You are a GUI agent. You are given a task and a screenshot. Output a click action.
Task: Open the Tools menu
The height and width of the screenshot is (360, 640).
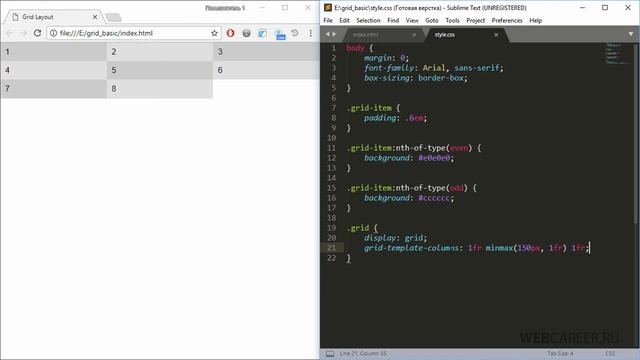point(452,20)
